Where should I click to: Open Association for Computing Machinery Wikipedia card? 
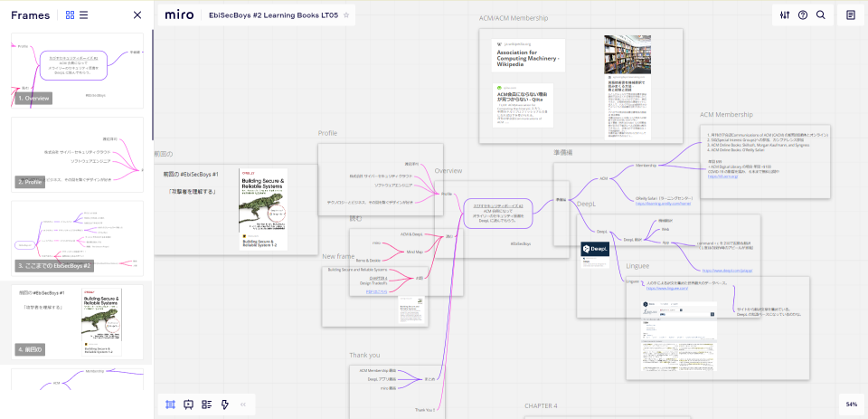pos(528,55)
